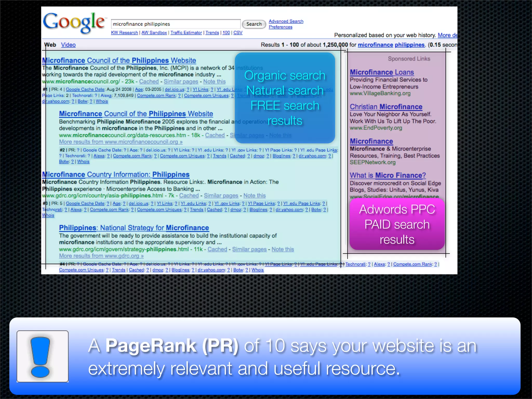Click Note this for asia-philippines.html result

[255, 196]
